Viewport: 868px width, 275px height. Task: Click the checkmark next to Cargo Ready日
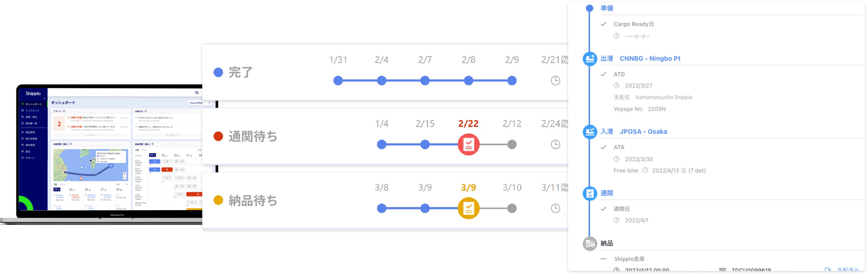pyautogui.click(x=604, y=24)
